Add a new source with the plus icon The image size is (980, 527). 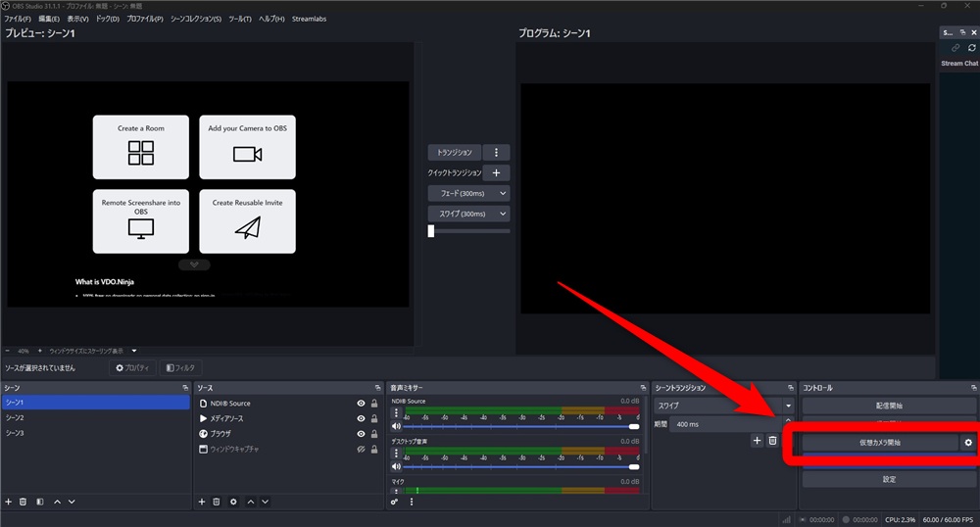[202, 502]
